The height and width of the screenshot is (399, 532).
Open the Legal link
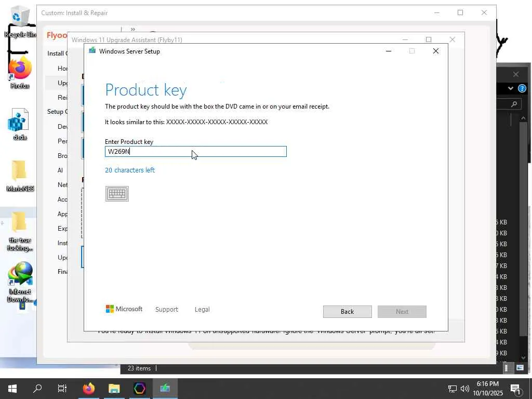[202, 310]
